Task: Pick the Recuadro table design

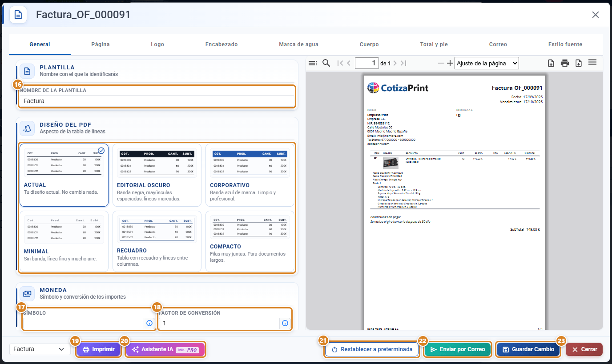Action: tap(157, 241)
